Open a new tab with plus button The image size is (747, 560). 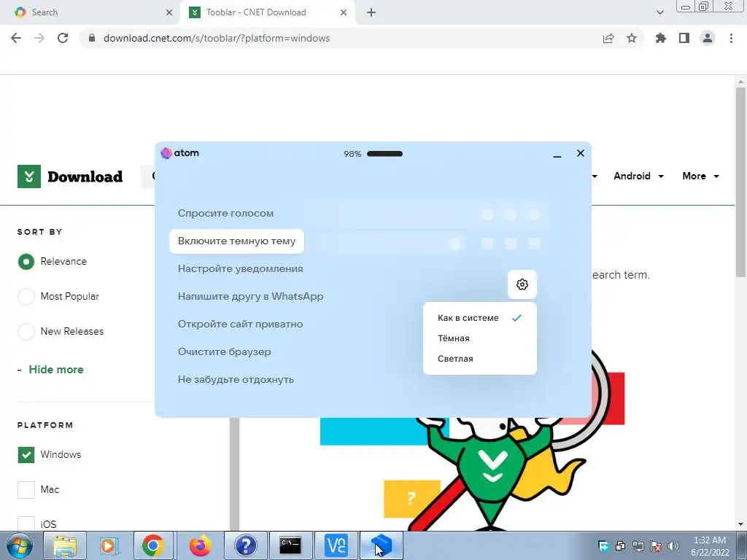(371, 12)
